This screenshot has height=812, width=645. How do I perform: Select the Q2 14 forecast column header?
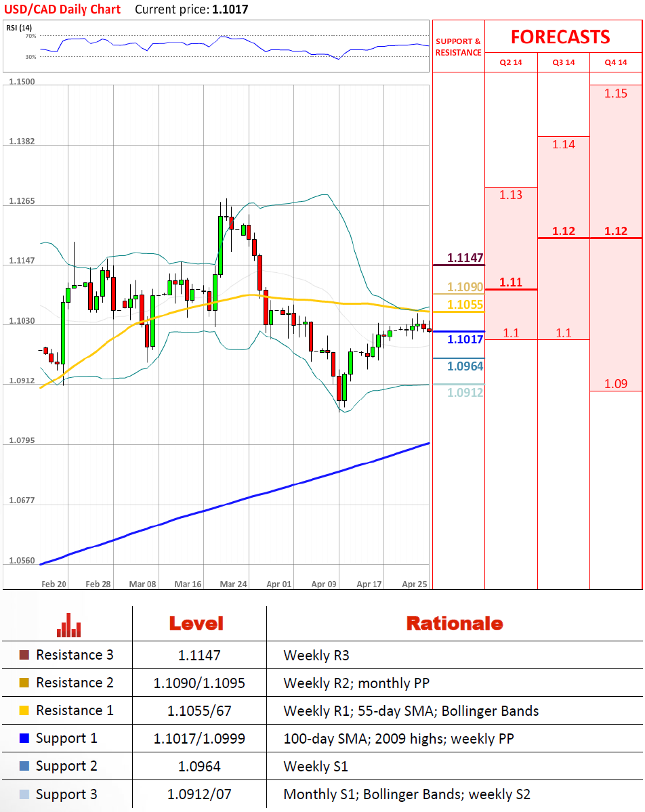pos(511,62)
